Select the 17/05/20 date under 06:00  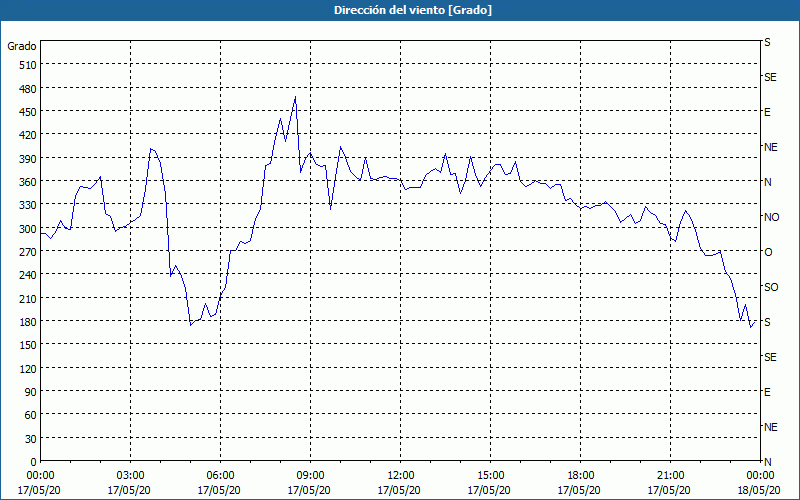[x=219, y=490]
